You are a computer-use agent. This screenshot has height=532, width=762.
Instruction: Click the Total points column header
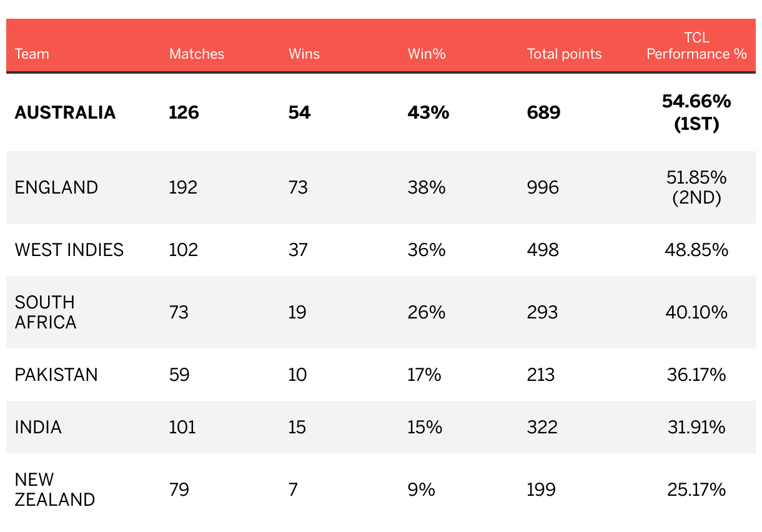(564, 54)
